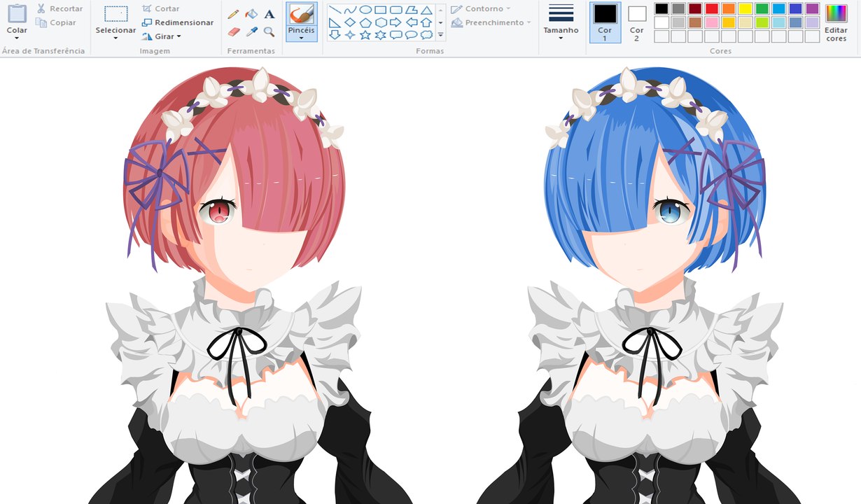Choose the Rounded rectangle shape

pyautogui.click(x=395, y=10)
